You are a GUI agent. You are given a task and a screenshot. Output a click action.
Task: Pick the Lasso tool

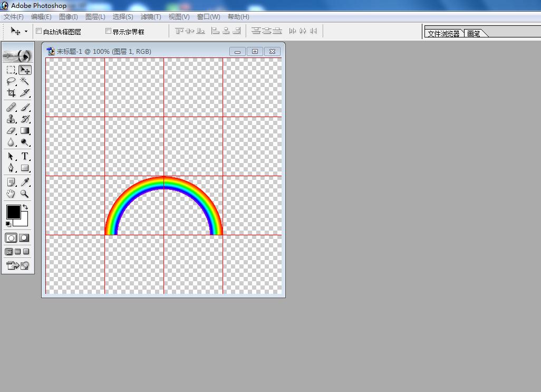pyautogui.click(x=11, y=81)
